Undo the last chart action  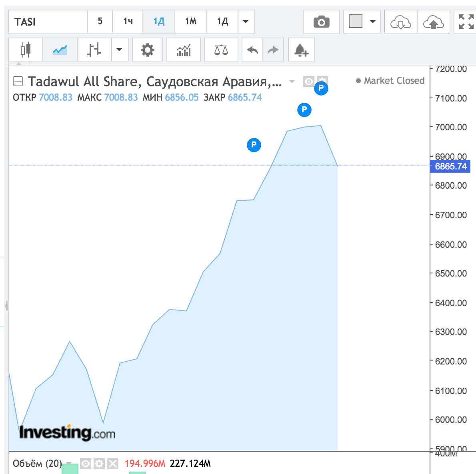(x=252, y=50)
